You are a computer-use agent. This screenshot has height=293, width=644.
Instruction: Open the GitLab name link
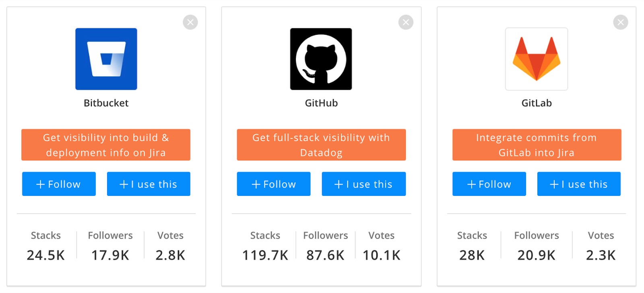point(537,103)
